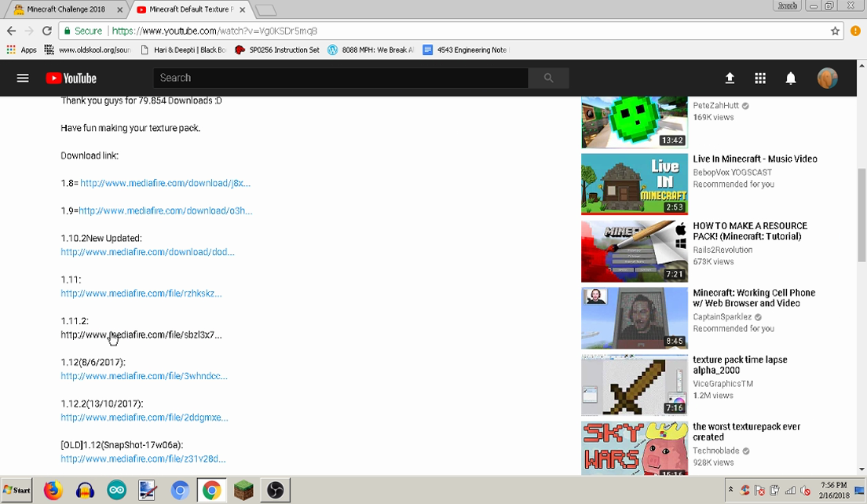Open 'the worst texturepack ever created' title
This screenshot has height=504, width=867.
(747, 432)
